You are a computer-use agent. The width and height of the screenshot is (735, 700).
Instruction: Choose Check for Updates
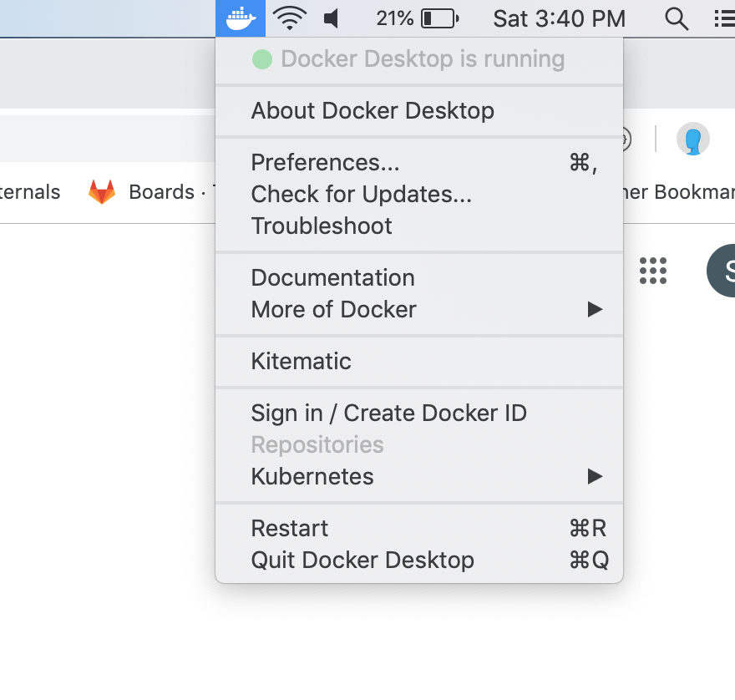click(361, 194)
